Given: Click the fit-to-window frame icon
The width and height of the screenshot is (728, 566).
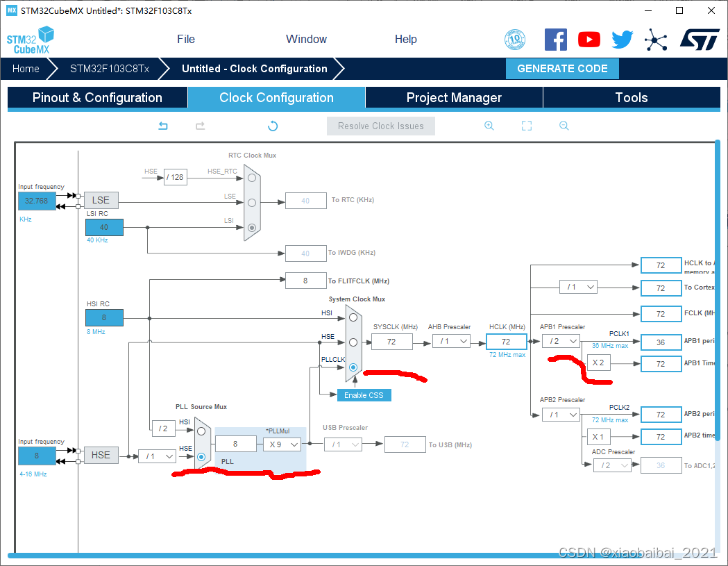Looking at the screenshot, I should (527, 126).
